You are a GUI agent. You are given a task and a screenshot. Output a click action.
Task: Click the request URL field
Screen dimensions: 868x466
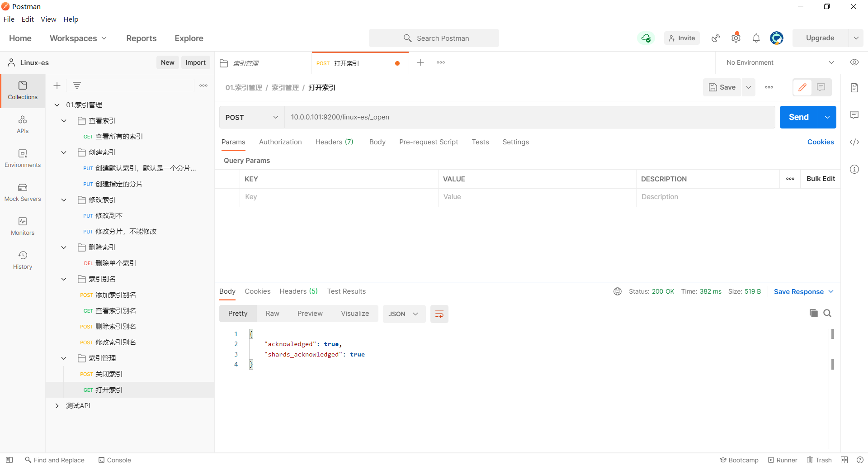530,117
